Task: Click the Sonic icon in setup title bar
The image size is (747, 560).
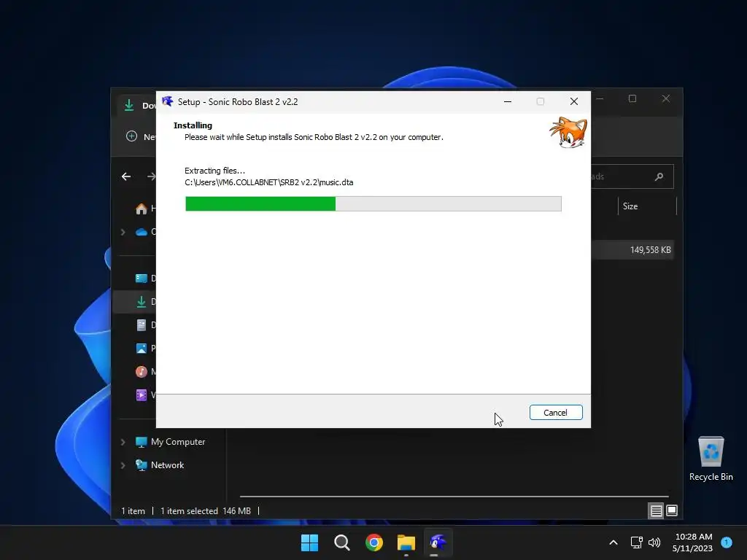Action: point(167,101)
